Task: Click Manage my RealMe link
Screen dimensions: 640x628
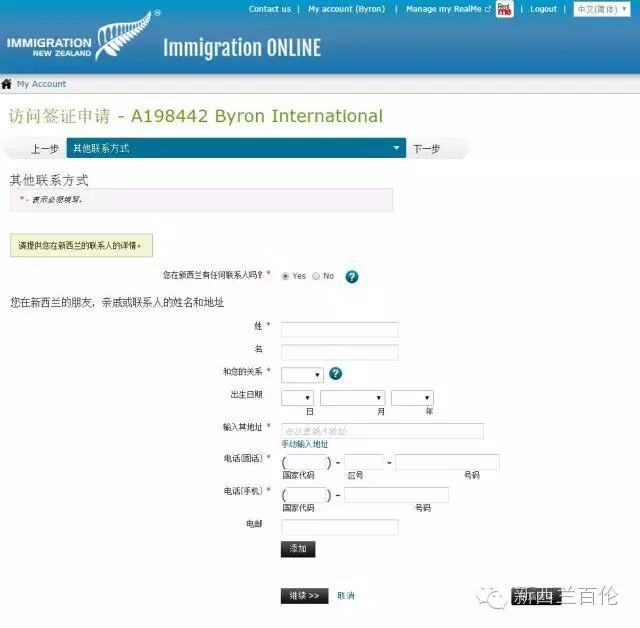Action: (x=448, y=9)
